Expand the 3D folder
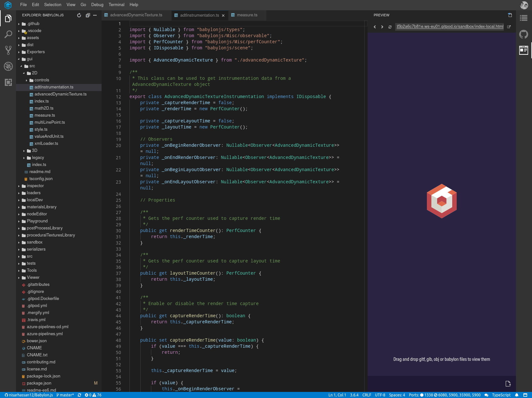 click(x=59, y=151)
